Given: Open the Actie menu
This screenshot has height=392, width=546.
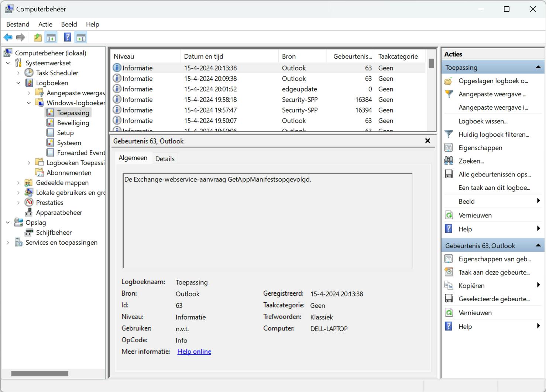Looking at the screenshot, I should pos(45,24).
